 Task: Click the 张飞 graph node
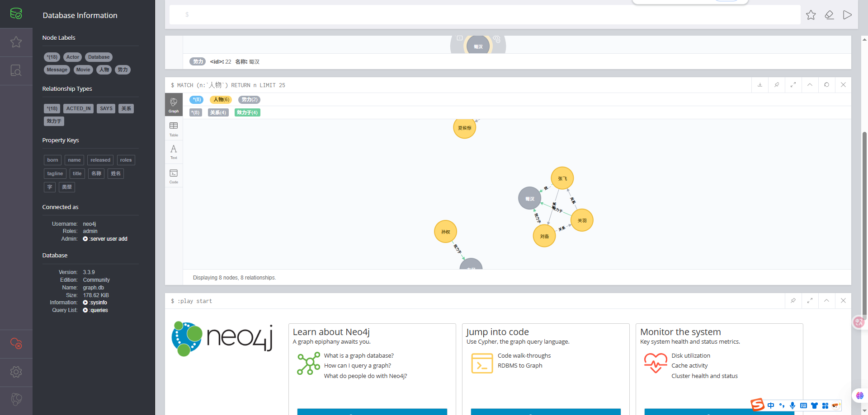click(x=562, y=178)
